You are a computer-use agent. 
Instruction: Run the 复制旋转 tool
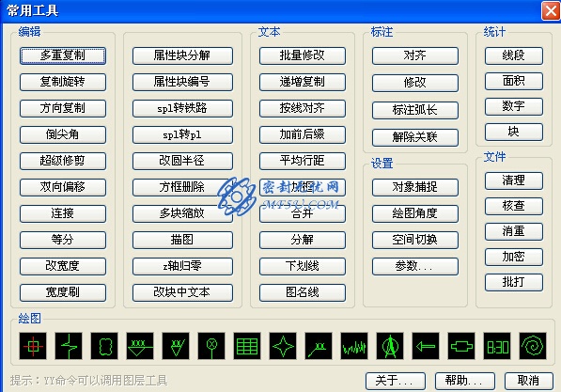[63, 82]
